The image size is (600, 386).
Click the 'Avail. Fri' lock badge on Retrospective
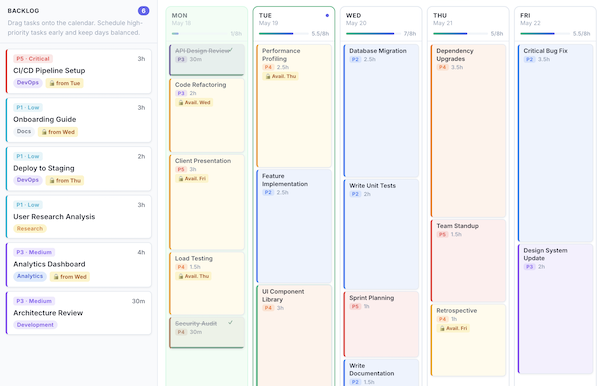click(453, 328)
